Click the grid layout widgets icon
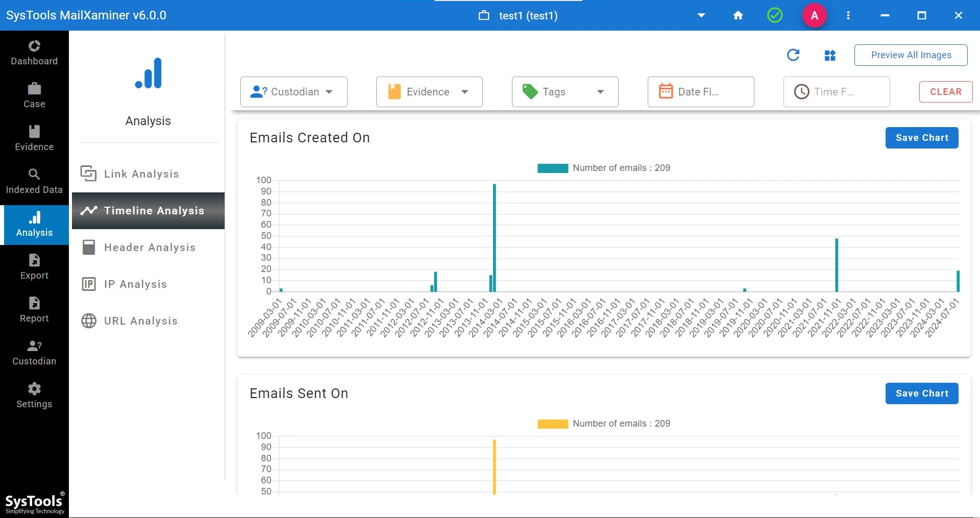 click(830, 55)
